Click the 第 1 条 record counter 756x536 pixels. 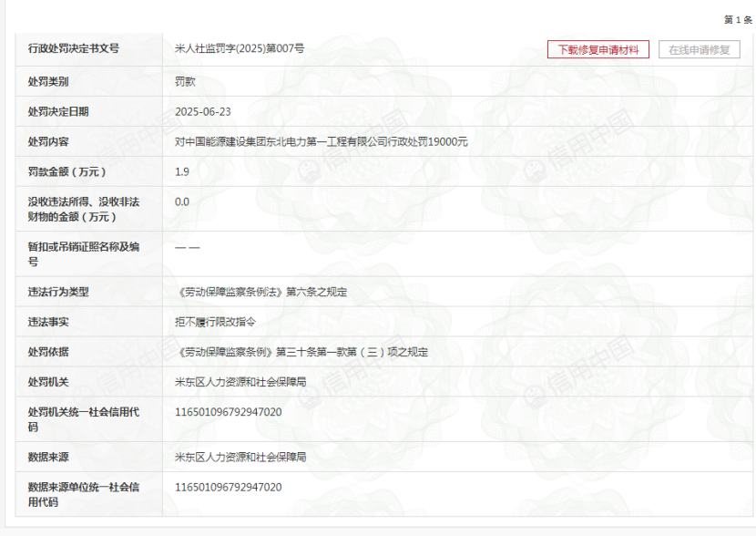[x=738, y=20]
